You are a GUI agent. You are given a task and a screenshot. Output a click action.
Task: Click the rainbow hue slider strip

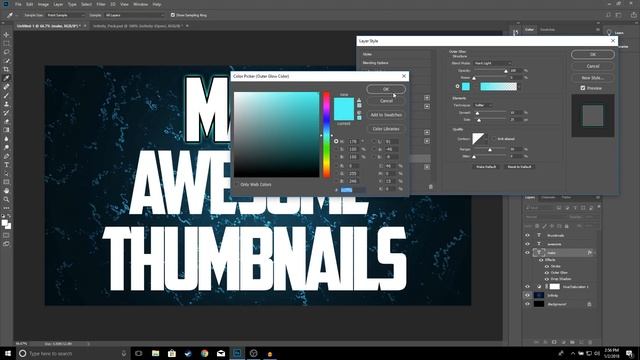(326, 135)
